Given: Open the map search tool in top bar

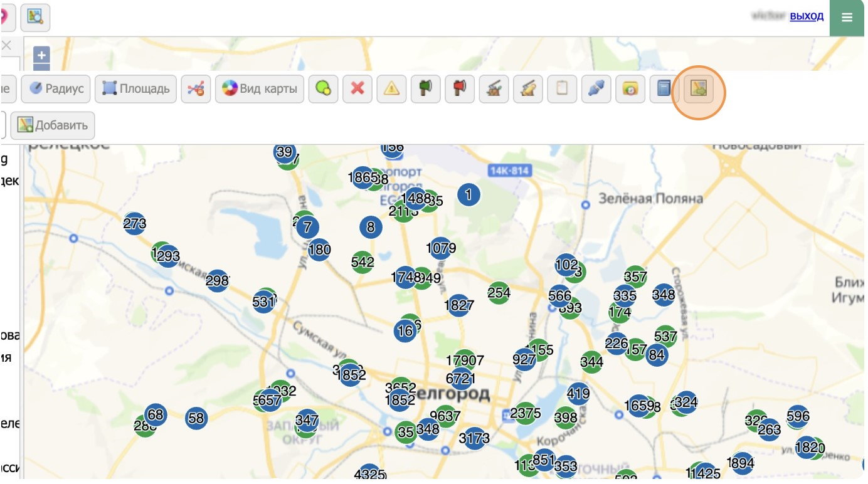Looking at the screenshot, I should pos(35,18).
